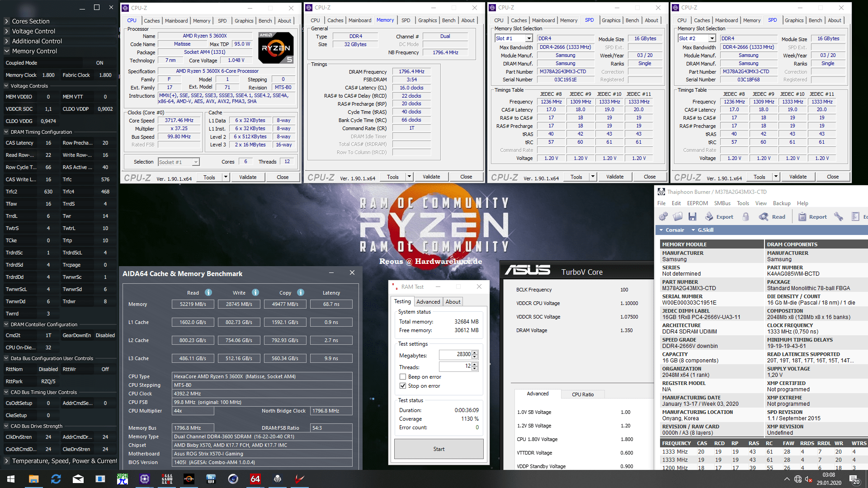Switch to Advanced tab in RAM Test
This screenshot has width=868, height=488.
(428, 302)
